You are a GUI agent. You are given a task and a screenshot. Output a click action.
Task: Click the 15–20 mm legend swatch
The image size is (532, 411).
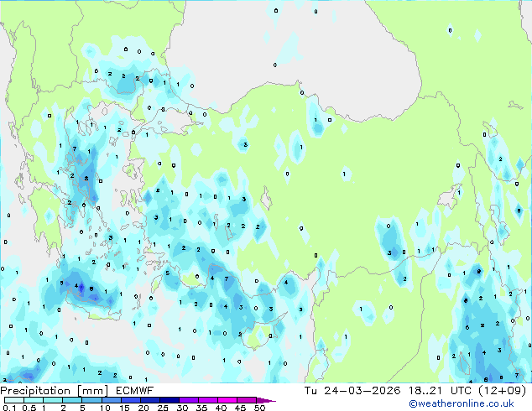pyautogui.click(x=130, y=400)
